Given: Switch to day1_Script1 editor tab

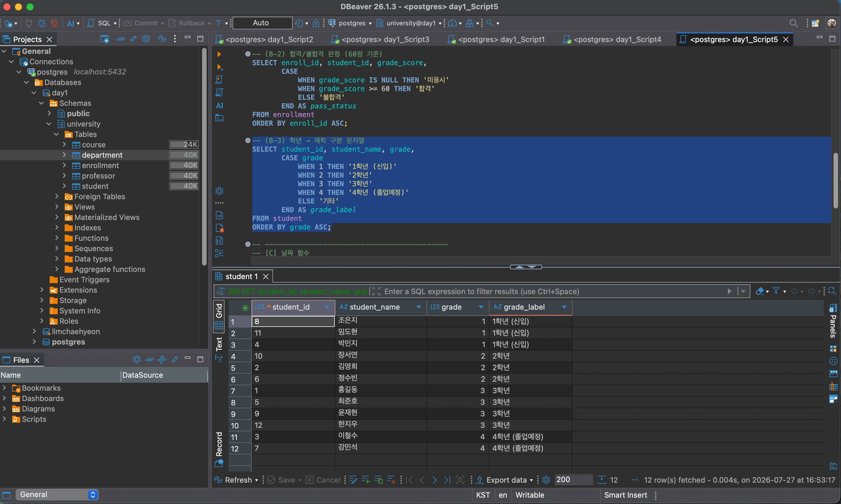Looking at the screenshot, I should pos(497,40).
